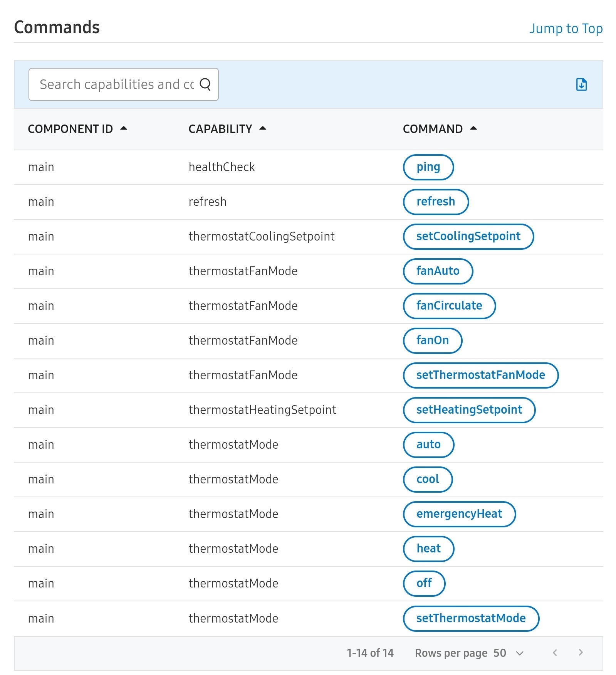
Task: Click the search magnifier icon
Action: (205, 84)
